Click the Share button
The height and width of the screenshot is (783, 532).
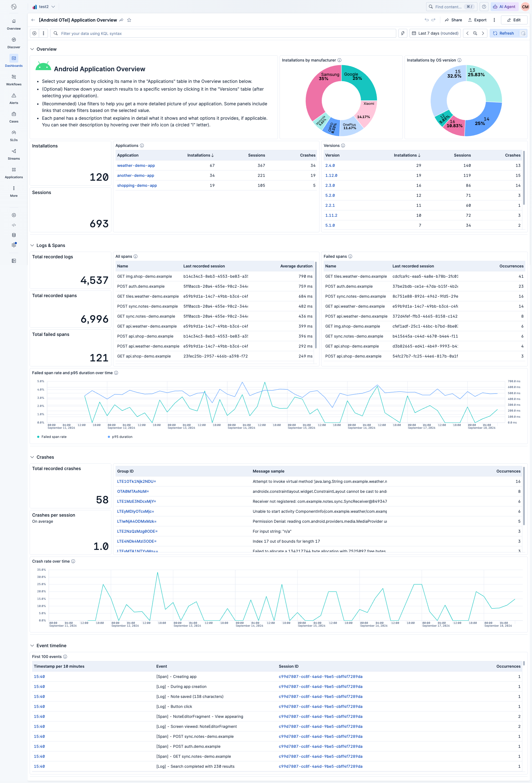click(x=453, y=20)
